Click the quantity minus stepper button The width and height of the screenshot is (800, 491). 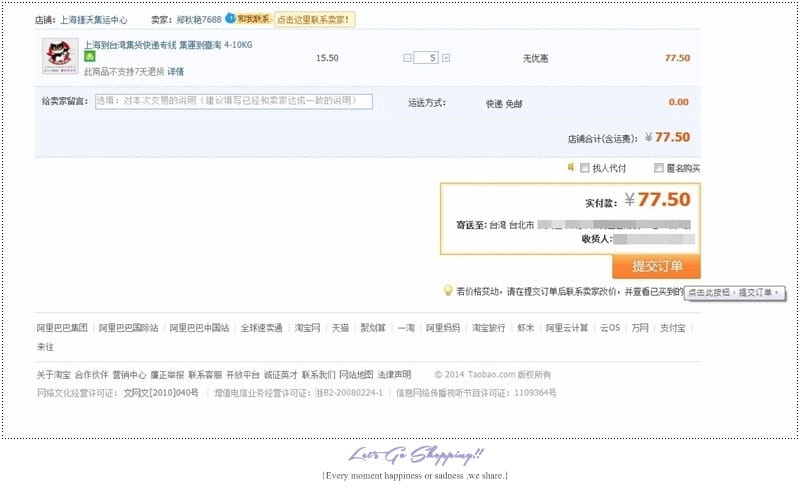pos(407,58)
